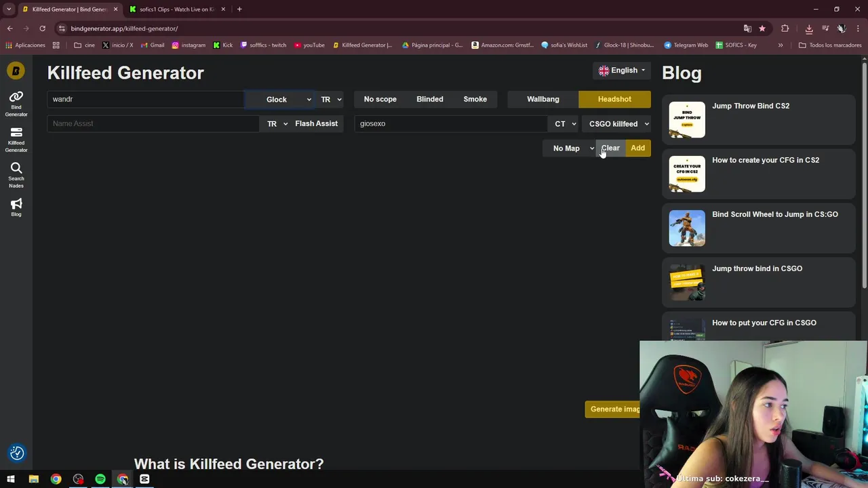Open Chrome from the taskbar
Image resolution: width=868 pixels, height=488 pixels.
56,479
